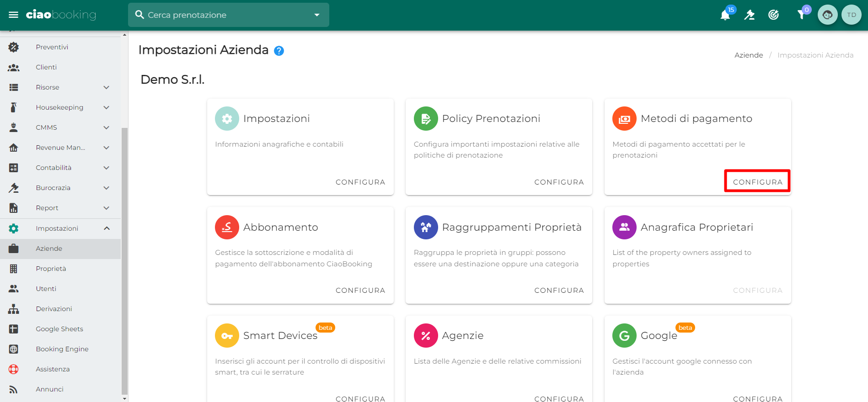Click the Abbonamento red icon
Viewport: 868px width, 402px height.
pyautogui.click(x=227, y=227)
